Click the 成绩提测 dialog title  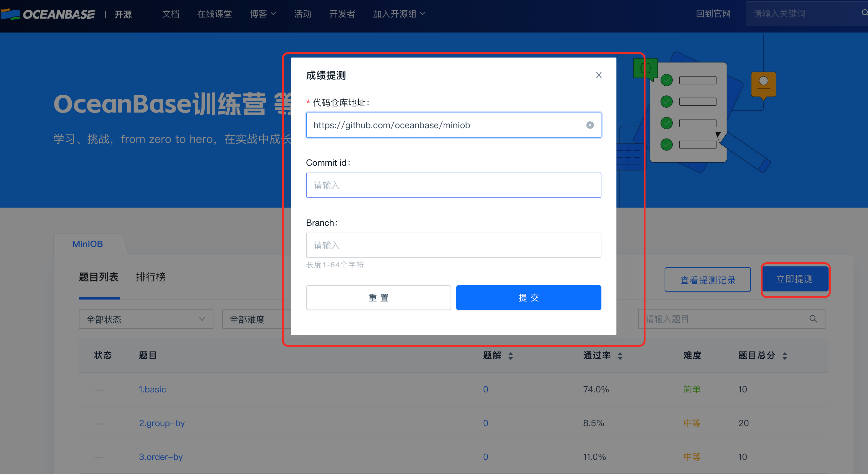(325, 75)
